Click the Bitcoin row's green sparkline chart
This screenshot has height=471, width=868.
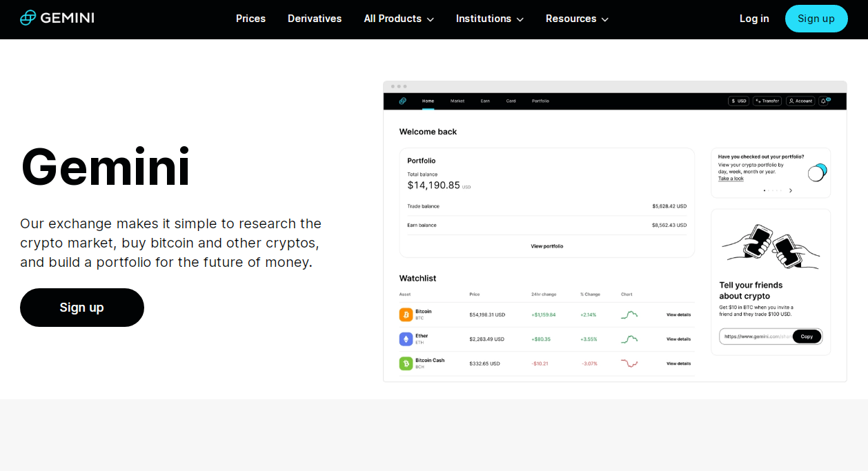pos(629,314)
